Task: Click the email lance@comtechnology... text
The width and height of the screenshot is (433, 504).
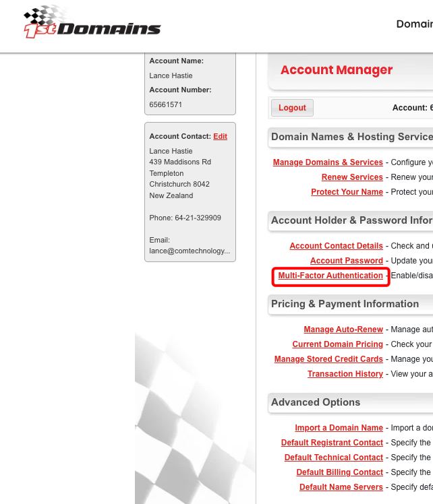Action: pyautogui.click(x=190, y=251)
